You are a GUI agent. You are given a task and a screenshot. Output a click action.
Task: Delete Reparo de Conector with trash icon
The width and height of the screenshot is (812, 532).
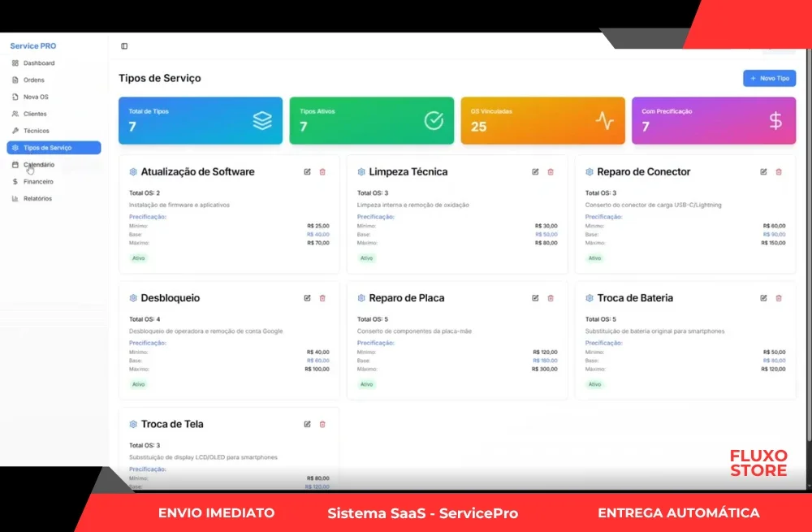click(779, 172)
